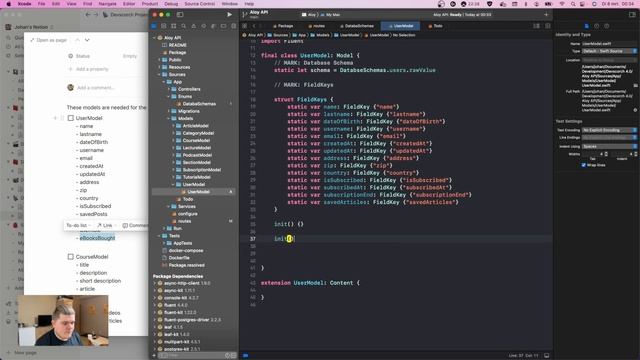The width and height of the screenshot is (640, 360).
Task: Collapse the Sources folder
Action: click(x=159, y=74)
